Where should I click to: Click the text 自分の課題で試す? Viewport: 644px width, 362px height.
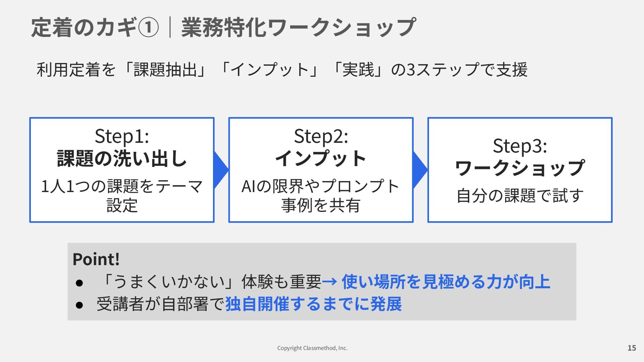pyautogui.click(x=520, y=195)
